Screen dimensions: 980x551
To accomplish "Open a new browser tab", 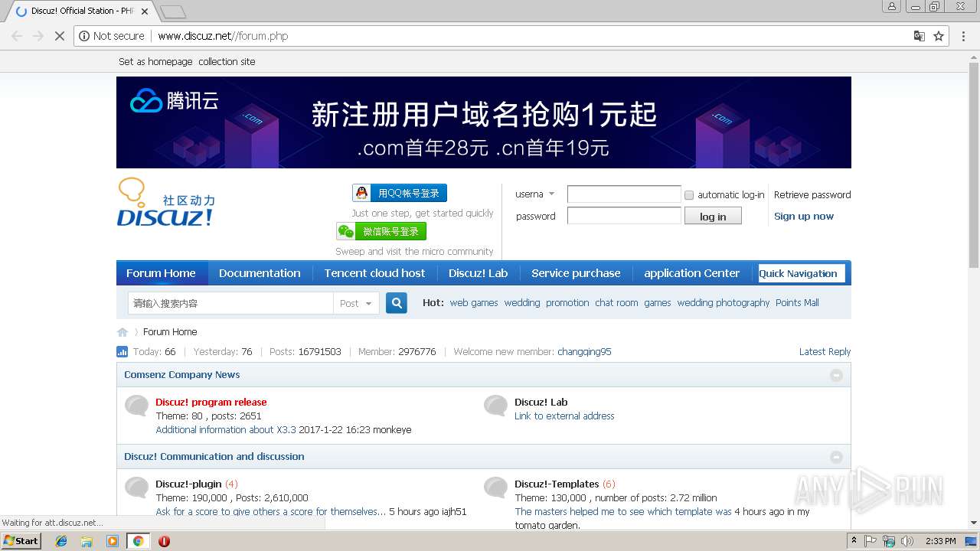I will click(x=173, y=11).
